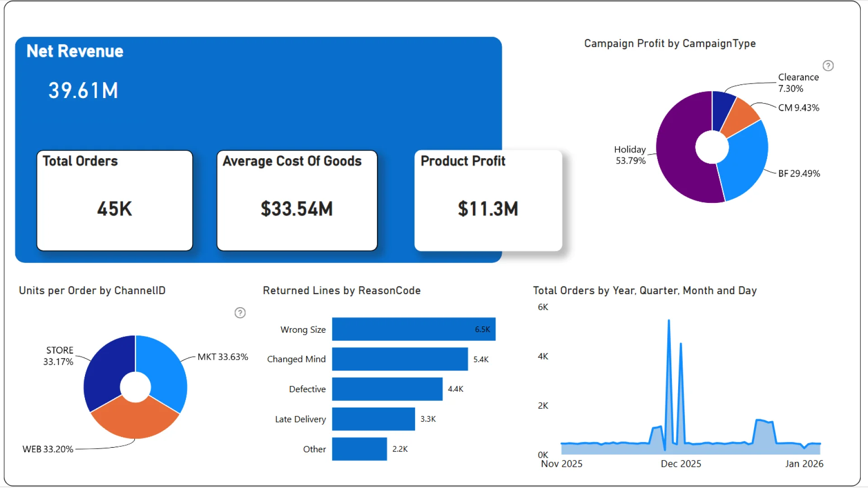Screen dimensions: 868x488
Task: Click the Changed Mind bar
Action: click(x=400, y=359)
